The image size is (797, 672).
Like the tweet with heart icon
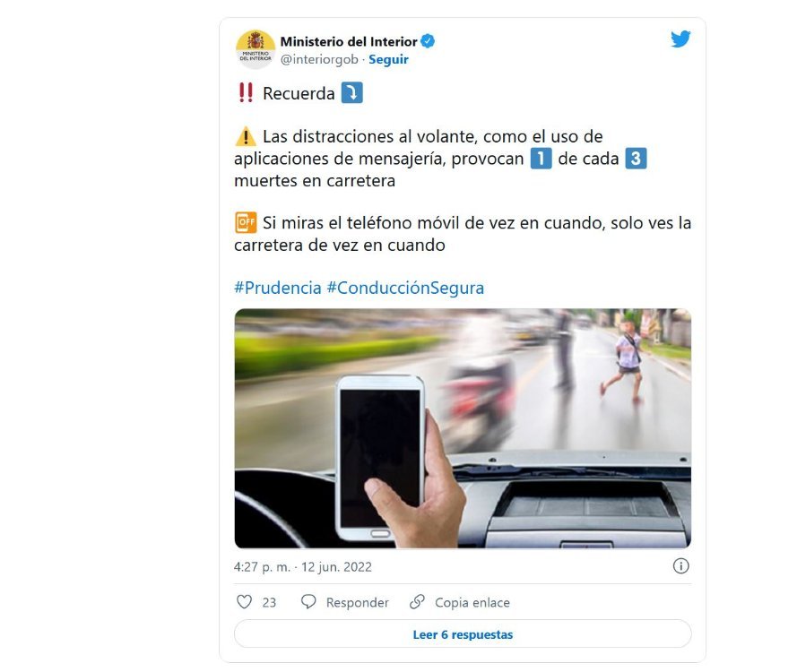[245, 602]
